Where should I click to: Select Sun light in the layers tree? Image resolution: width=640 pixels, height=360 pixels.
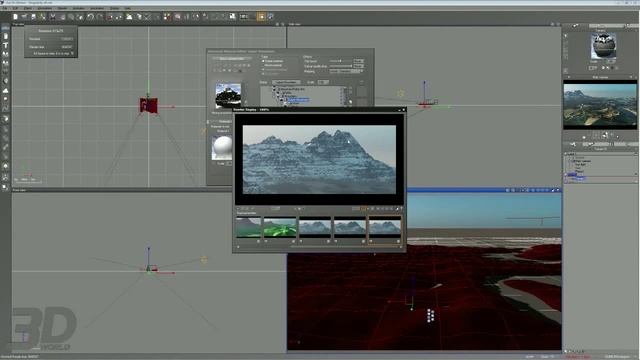pos(580,164)
